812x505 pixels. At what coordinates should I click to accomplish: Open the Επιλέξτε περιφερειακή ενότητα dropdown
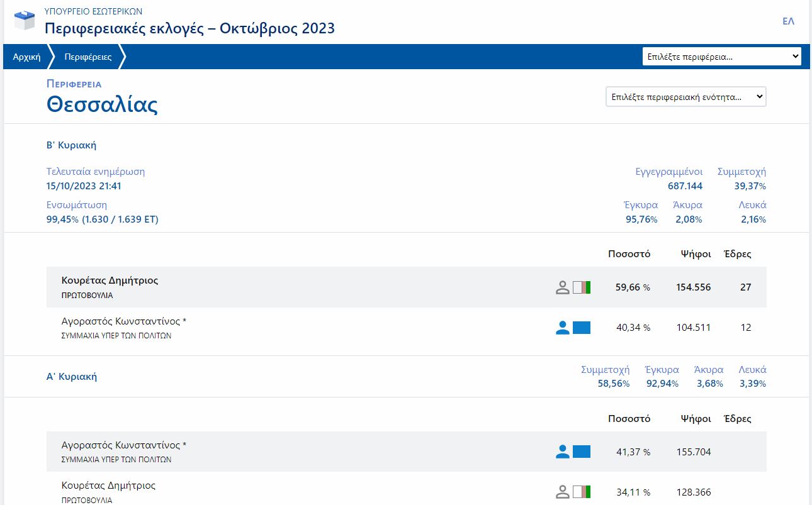(x=686, y=97)
